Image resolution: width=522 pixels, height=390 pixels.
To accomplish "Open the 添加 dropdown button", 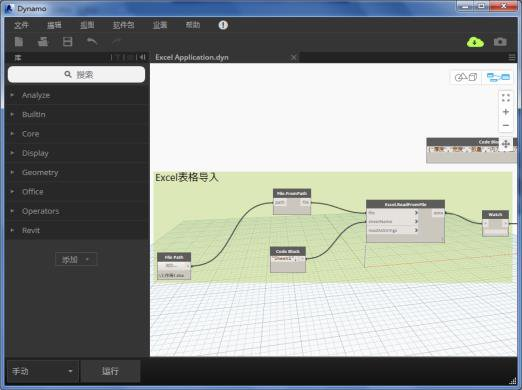I will click(76, 259).
